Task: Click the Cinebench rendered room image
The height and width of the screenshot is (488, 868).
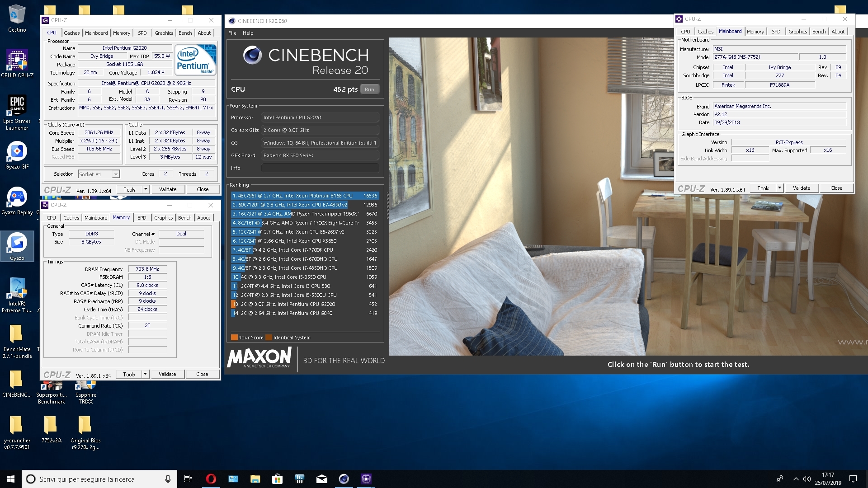Action: [x=628, y=196]
